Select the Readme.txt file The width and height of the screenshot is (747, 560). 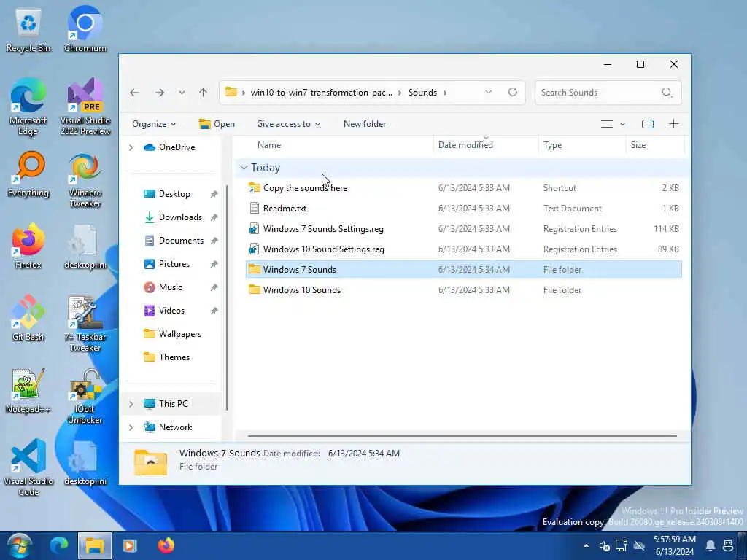(463, 208)
